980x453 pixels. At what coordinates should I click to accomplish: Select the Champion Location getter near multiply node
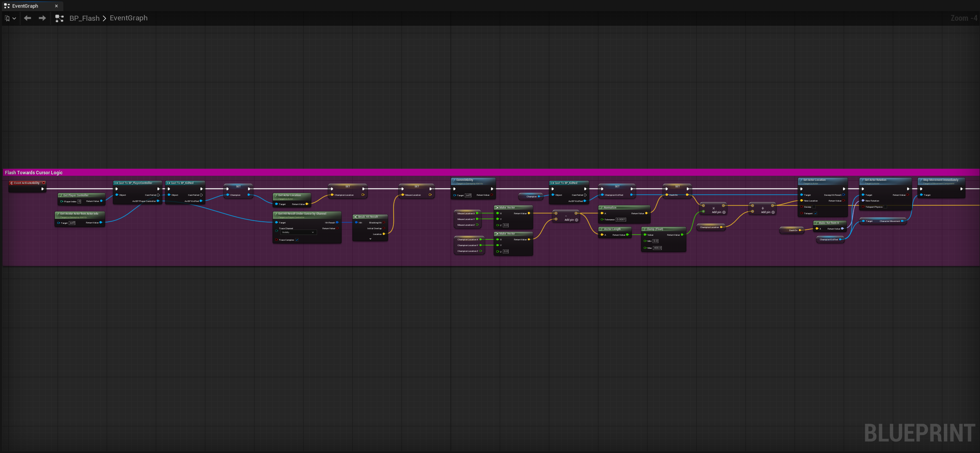coord(711,227)
